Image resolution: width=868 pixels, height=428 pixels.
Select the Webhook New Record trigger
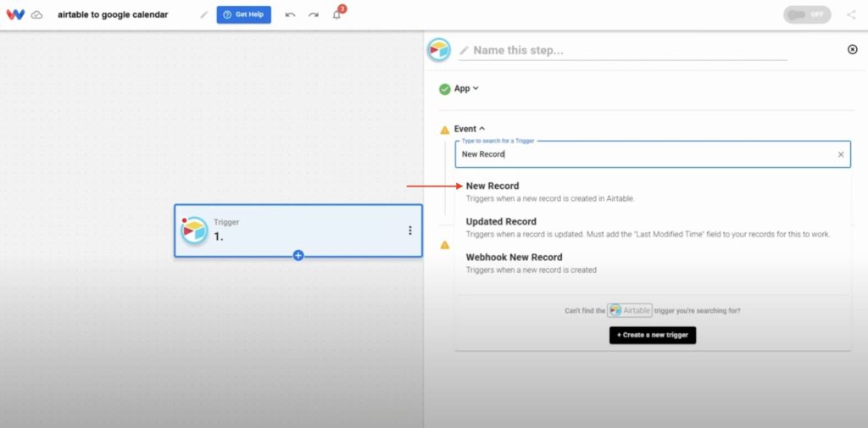[653, 263]
